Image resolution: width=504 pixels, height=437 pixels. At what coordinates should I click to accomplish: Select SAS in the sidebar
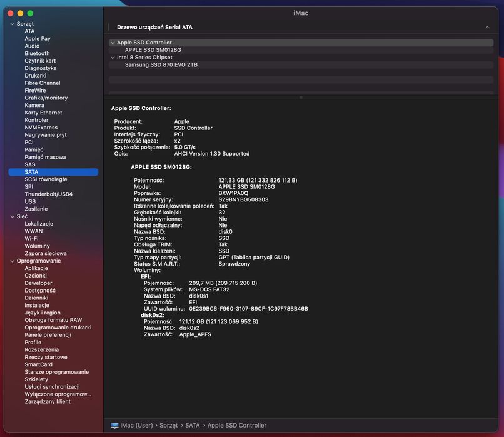(x=30, y=164)
